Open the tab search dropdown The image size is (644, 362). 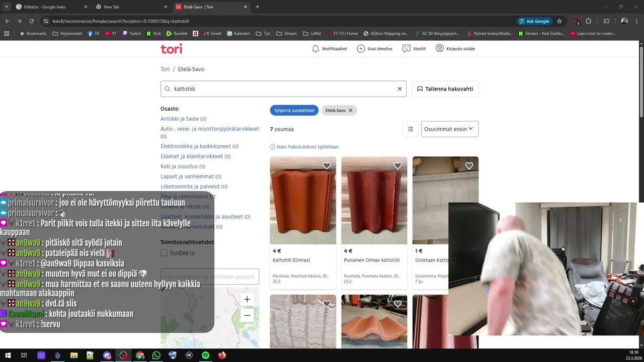click(x=6, y=7)
